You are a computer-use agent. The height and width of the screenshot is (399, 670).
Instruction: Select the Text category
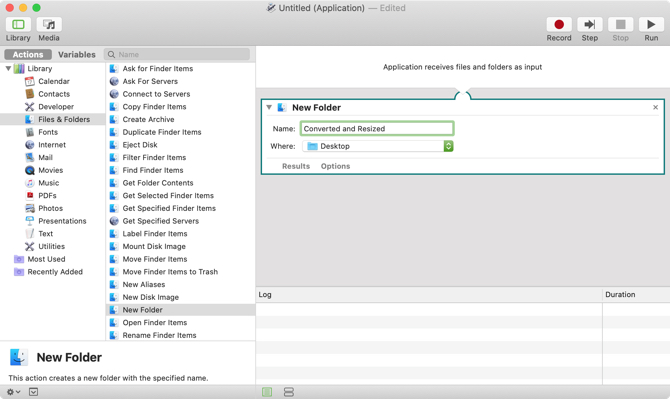[46, 234]
